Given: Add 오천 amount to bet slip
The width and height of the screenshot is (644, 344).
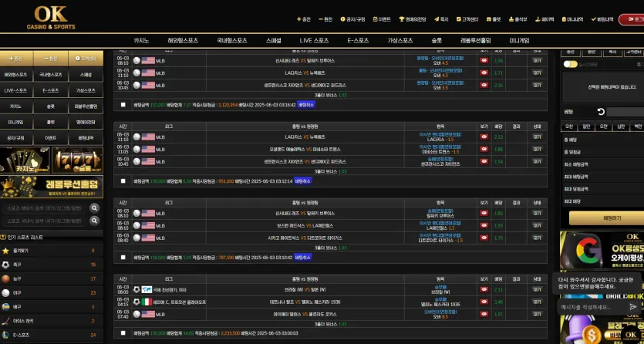Looking at the screenshot, I should click(569, 126).
